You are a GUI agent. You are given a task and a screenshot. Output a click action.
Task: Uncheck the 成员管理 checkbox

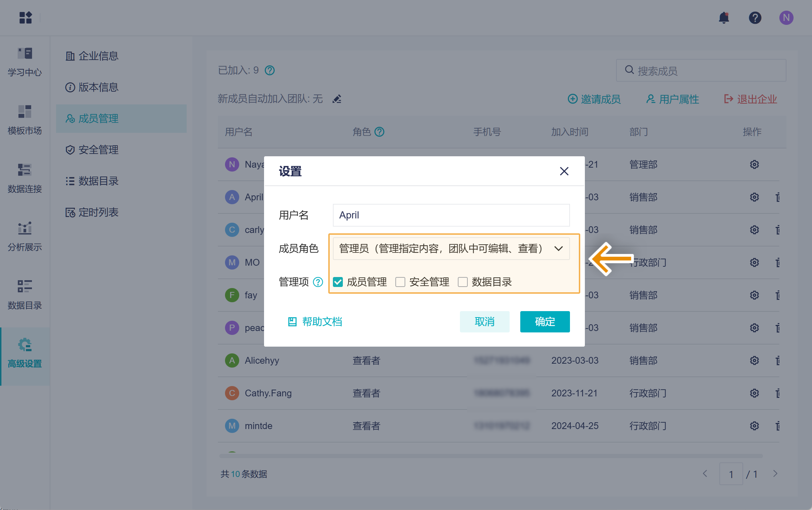[x=338, y=282]
